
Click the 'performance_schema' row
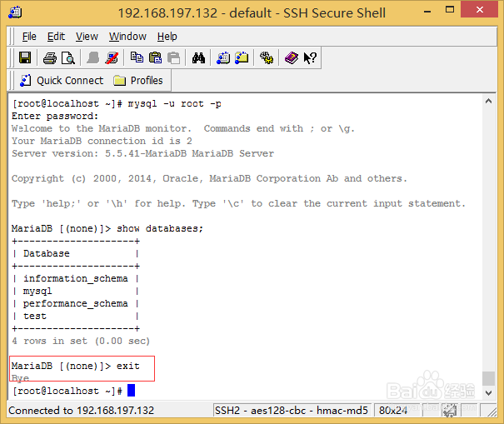[x=76, y=303]
